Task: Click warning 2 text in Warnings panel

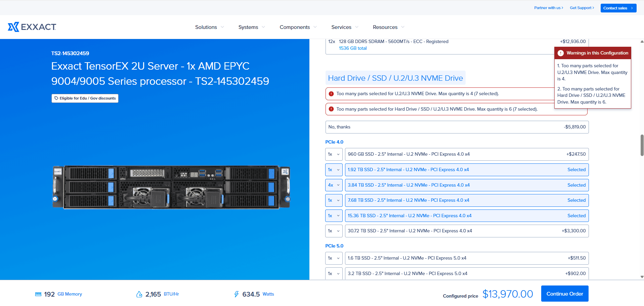Action: tap(591, 95)
